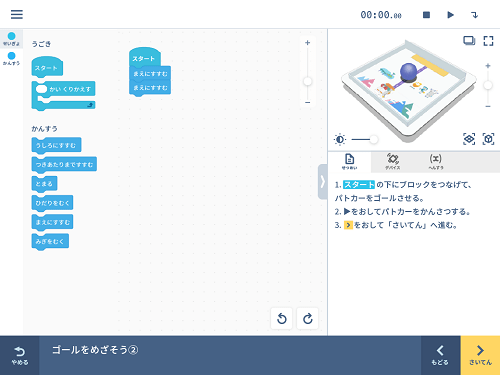
Task: Toggle the brightness contrast icon
Action: tap(340, 139)
